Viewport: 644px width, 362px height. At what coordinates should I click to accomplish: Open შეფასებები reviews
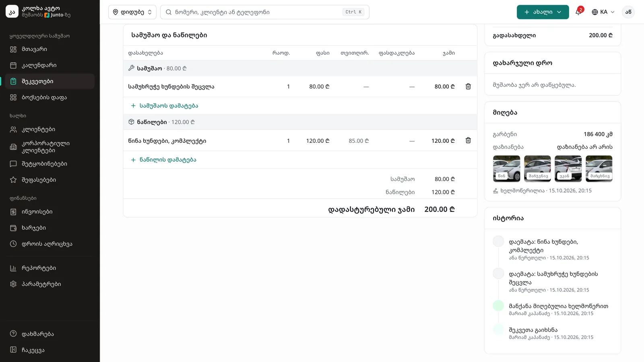(50, 180)
